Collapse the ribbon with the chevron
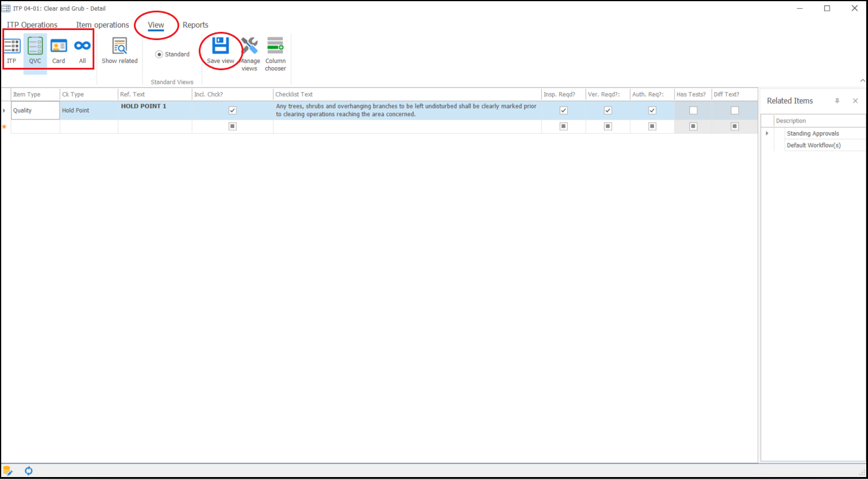The width and height of the screenshot is (868, 480). [x=863, y=81]
